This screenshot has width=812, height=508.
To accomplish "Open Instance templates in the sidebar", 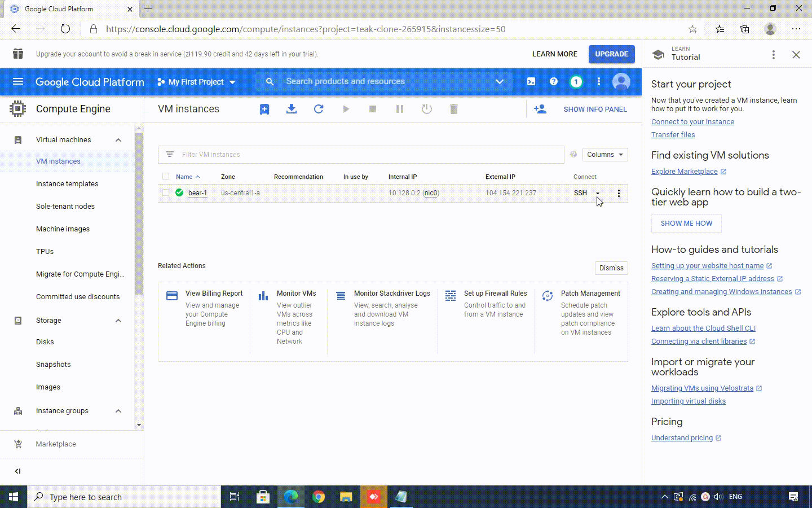I will tap(68, 184).
